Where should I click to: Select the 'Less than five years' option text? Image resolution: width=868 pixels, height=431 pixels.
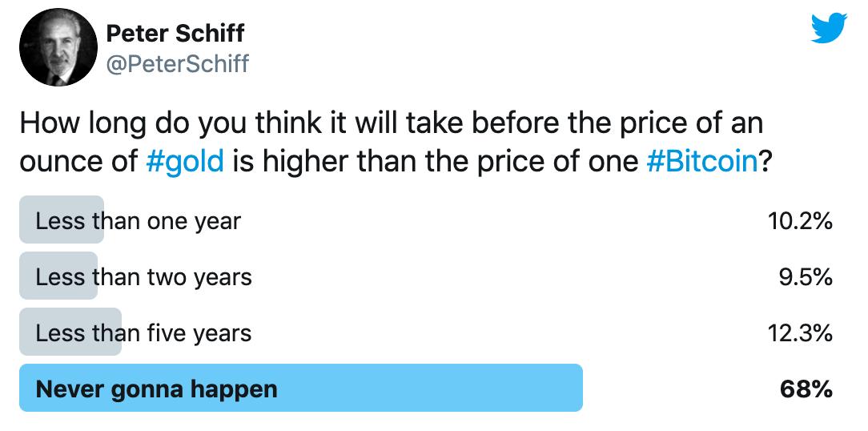point(143,333)
